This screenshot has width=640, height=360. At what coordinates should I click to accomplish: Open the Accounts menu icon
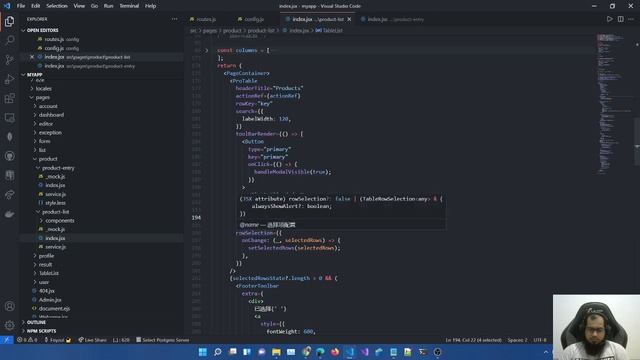click(9, 306)
